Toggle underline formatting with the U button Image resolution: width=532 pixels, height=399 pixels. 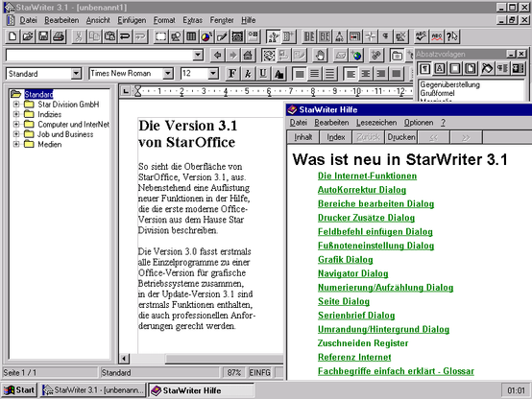coord(263,74)
